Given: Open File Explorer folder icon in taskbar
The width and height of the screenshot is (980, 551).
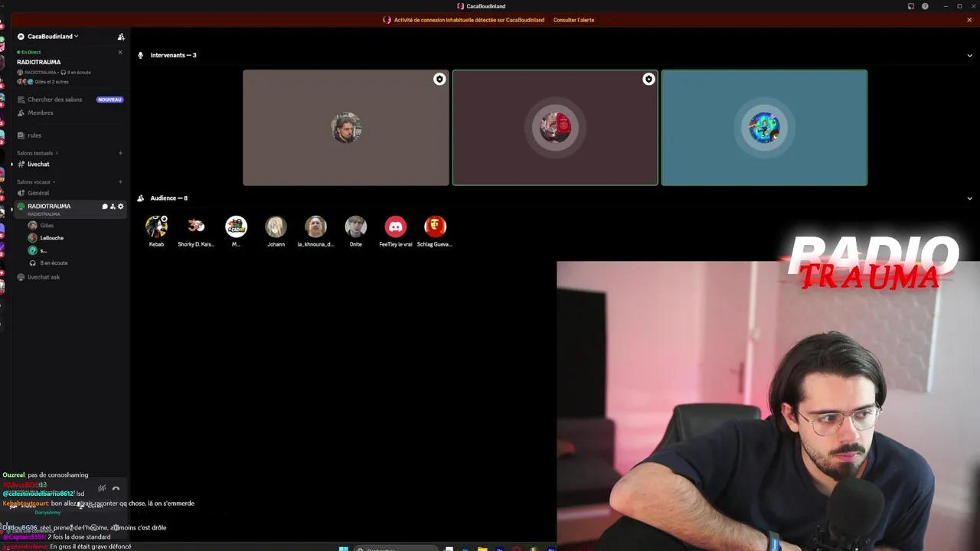Looking at the screenshot, I should click(x=482, y=549).
